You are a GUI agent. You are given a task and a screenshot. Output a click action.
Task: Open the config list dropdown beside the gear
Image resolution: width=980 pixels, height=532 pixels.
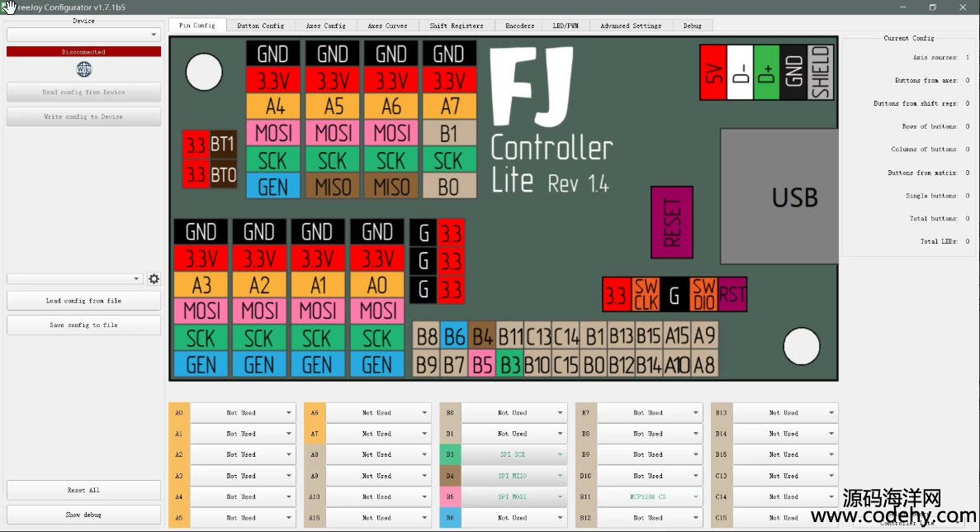75,279
